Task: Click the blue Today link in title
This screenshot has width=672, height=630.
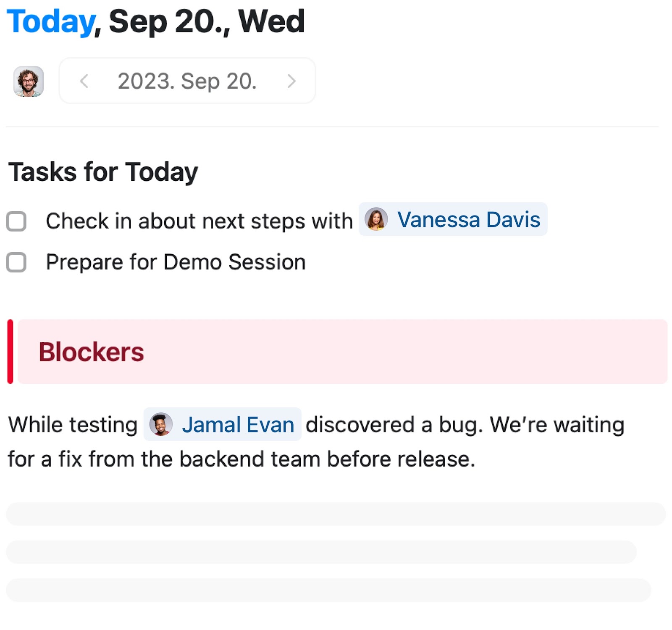Action: click(51, 22)
